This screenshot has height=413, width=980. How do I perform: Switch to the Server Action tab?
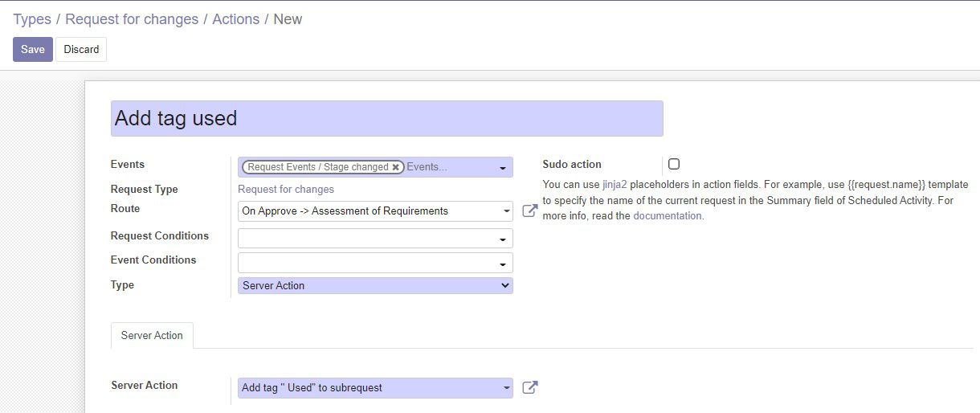[152, 335]
